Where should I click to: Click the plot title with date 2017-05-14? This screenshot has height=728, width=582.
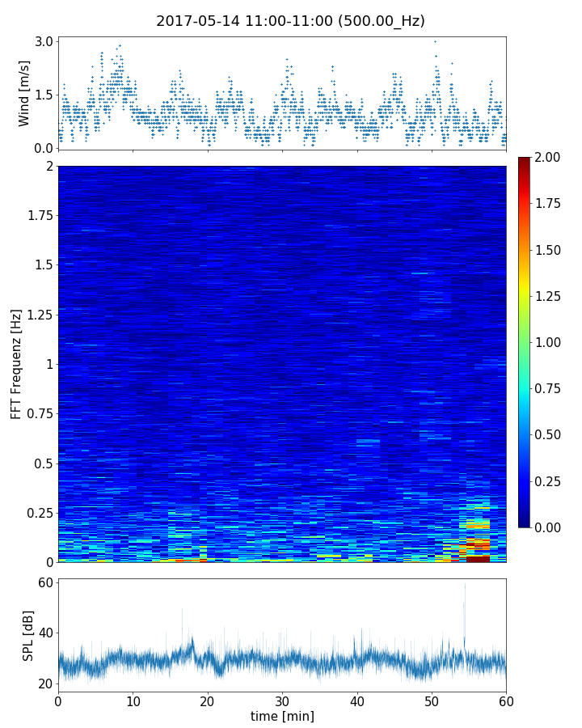pyautogui.click(x=290, y=21)
